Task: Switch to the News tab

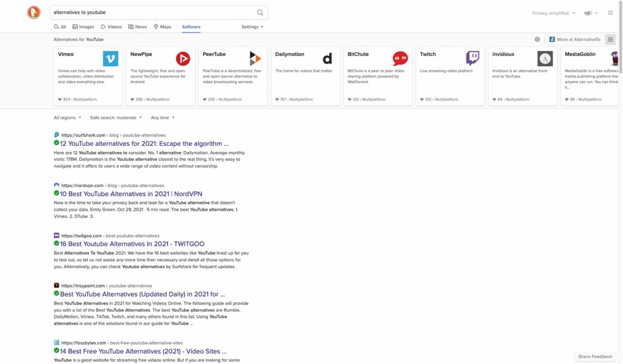Action: (138, 27)
